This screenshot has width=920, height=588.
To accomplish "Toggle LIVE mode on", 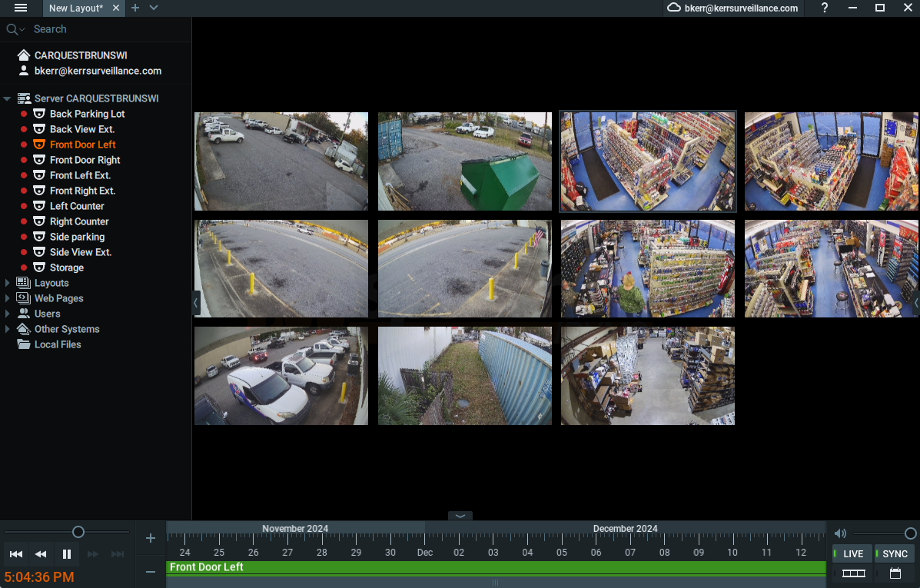I will (x=852, y=554).
